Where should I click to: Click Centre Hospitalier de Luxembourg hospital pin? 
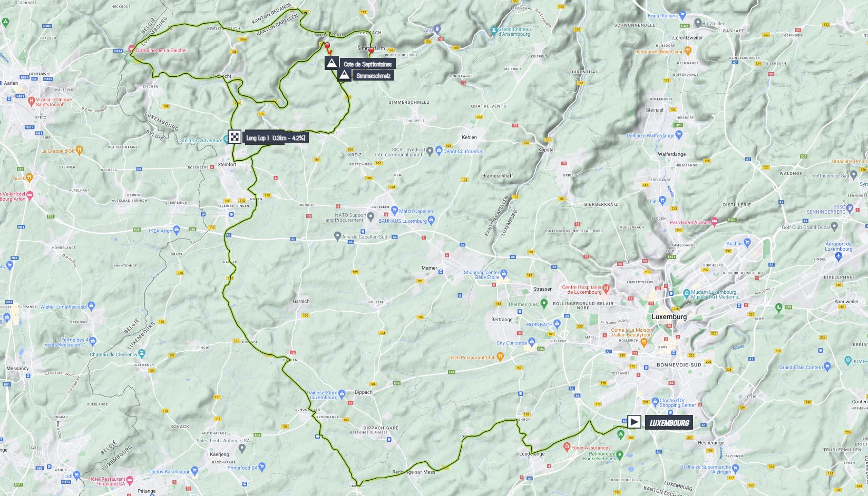coord(606,288)
